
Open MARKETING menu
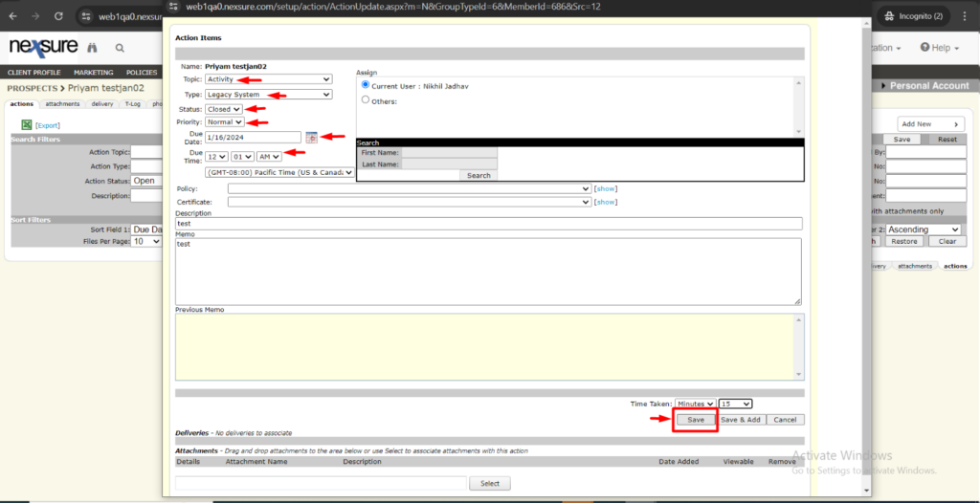(93, 73)
